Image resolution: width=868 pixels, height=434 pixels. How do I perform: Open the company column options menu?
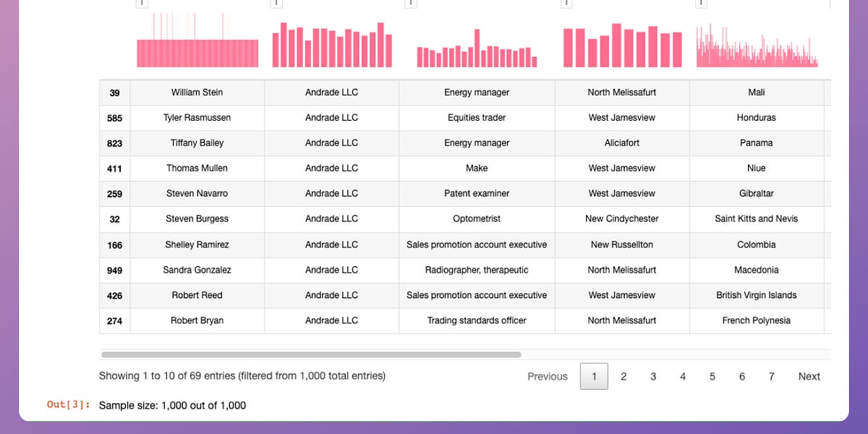276,4
